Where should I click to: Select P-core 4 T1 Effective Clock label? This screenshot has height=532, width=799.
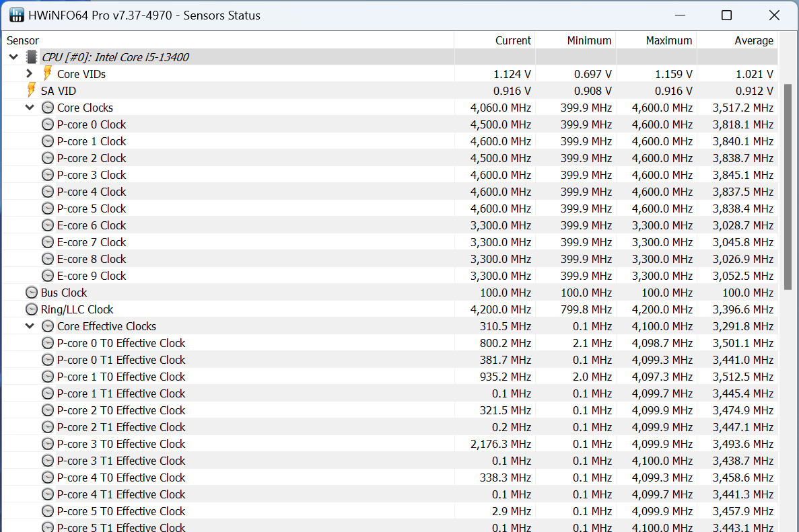tap(121, 494)
